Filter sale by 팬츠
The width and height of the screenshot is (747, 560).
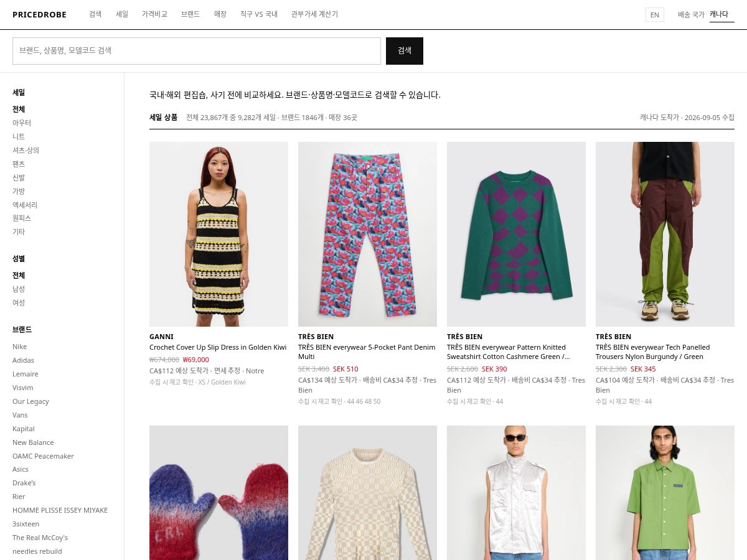19,164
